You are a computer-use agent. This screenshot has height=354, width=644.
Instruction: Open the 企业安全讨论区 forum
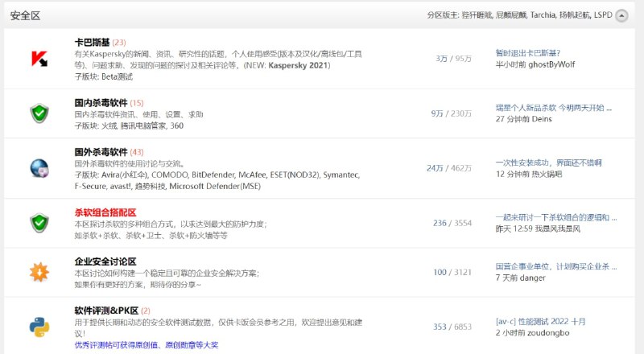[x=105, y=261]
